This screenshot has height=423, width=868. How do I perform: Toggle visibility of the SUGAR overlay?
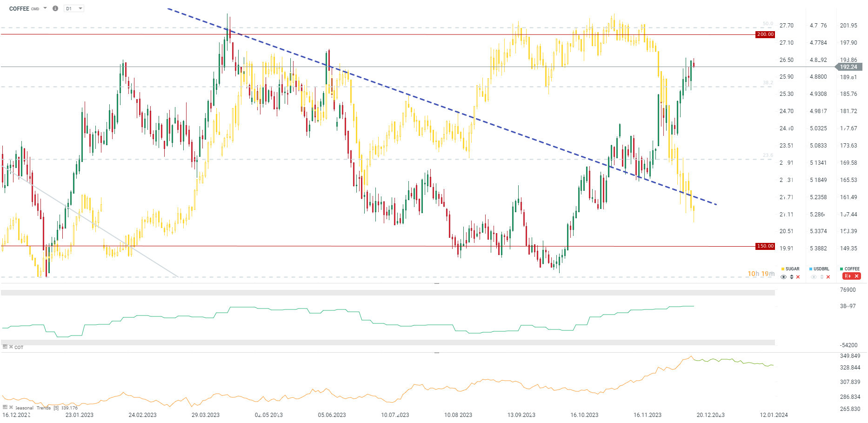(x=784, y=277)
